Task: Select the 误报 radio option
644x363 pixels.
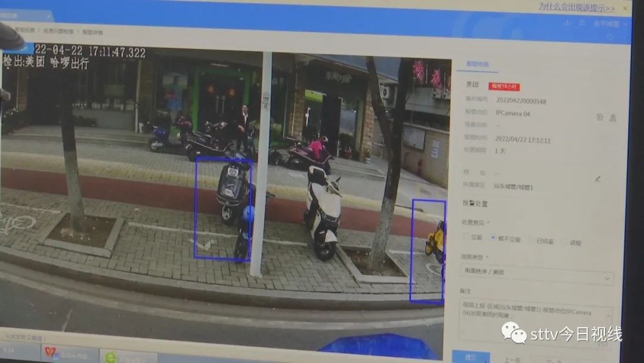Action: (x=564, y=242)
